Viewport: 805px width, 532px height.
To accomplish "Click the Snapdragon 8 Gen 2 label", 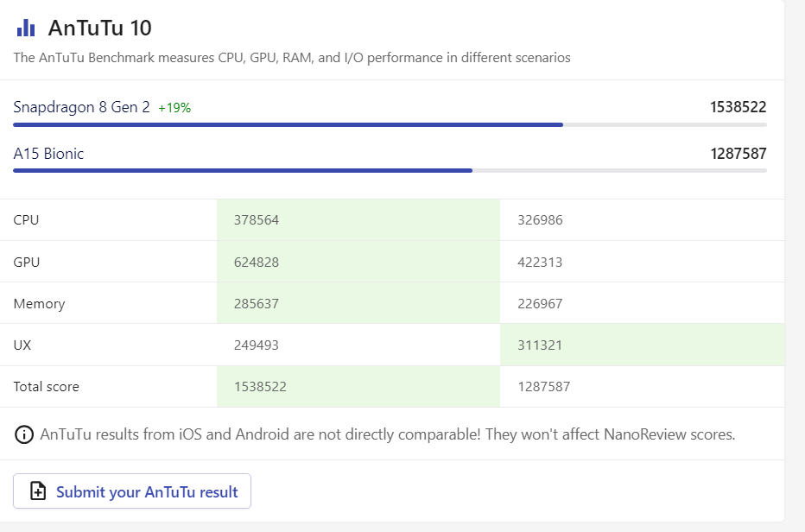I will click(x=81, y=107).
